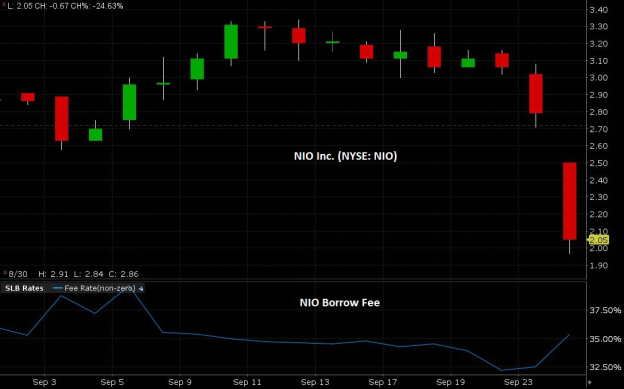Click the Sep 5 date label
This screenshot has height=389, width=624.
coord(112,382)
